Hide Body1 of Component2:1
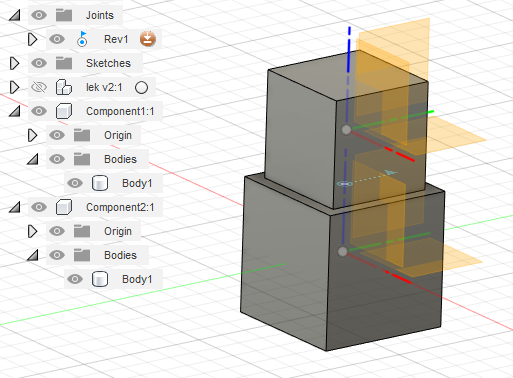The height and width of the screenshot is (378, 513). click(x=75, y=279)
